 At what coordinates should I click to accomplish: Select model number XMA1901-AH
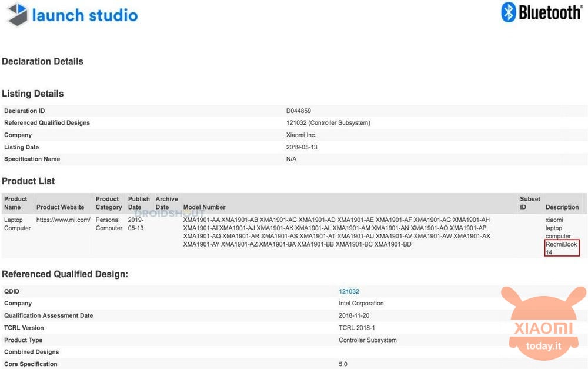[471, 220]
